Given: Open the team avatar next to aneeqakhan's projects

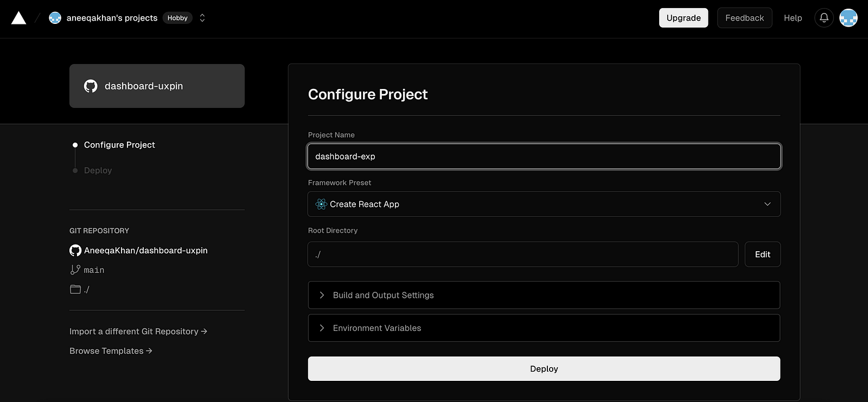Looking at the screenshot, I should coord(55,18).
